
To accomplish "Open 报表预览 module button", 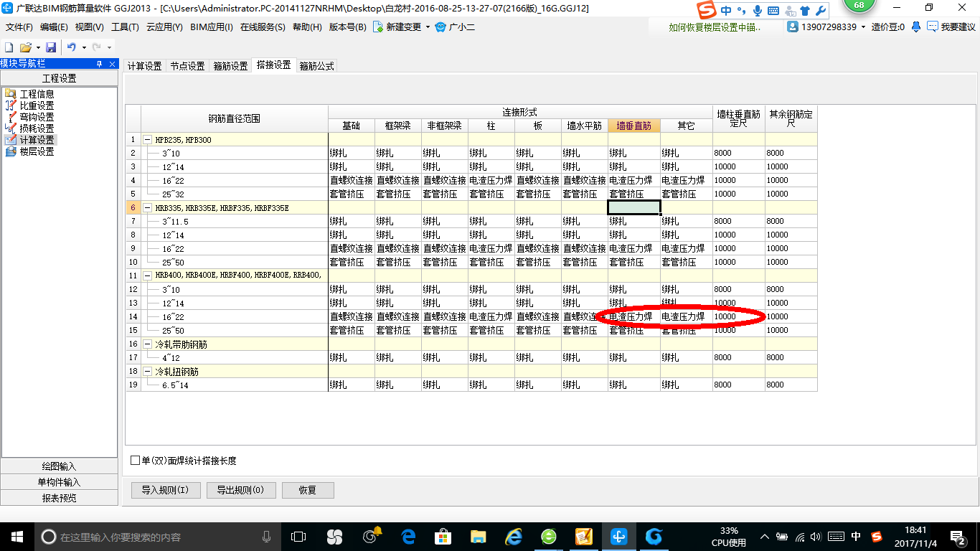I will [x=59, y=498].
